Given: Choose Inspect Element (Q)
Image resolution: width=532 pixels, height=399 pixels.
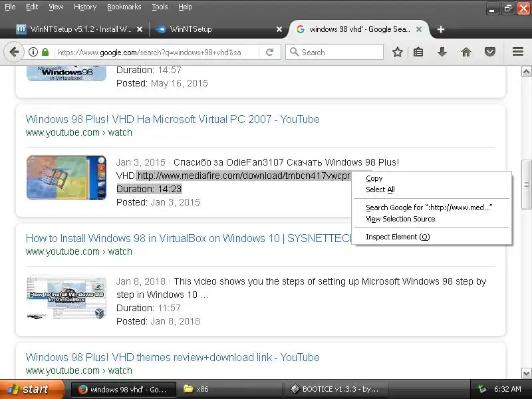Looking at the screenshot, I should pyautogui.click(x=431, y=237).
